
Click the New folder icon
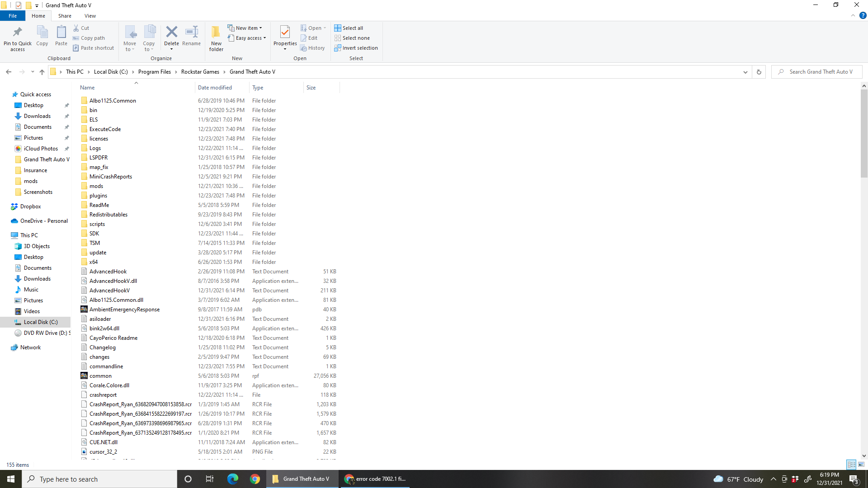[x=216, y=33]
